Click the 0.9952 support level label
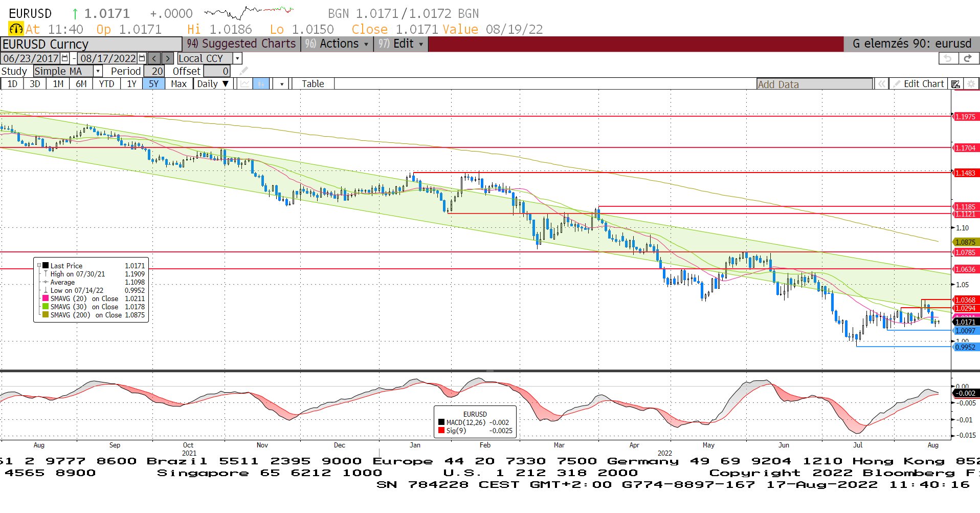This screenshot has height=513, width=980. pos(965,347)
